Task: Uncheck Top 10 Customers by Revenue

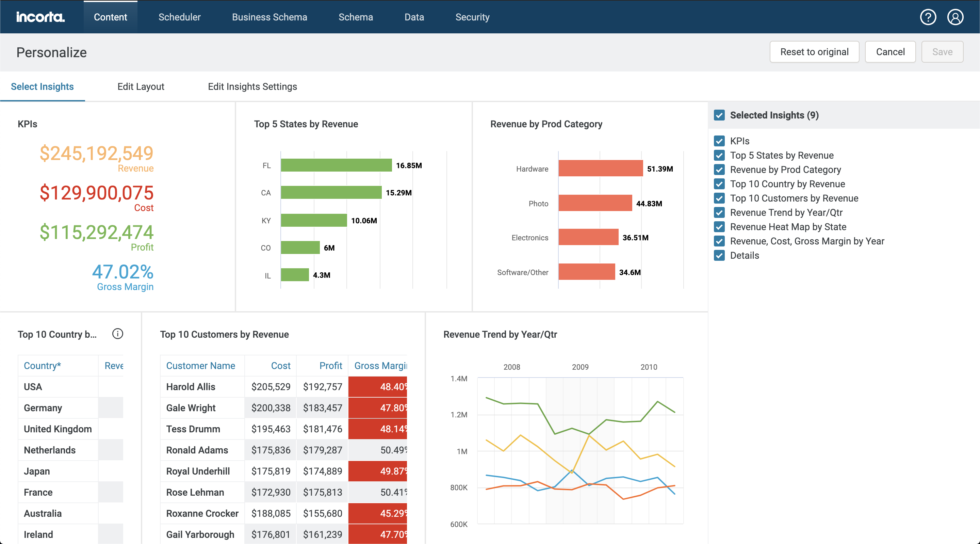Action: pyautogui.click(x=719, y=198)
